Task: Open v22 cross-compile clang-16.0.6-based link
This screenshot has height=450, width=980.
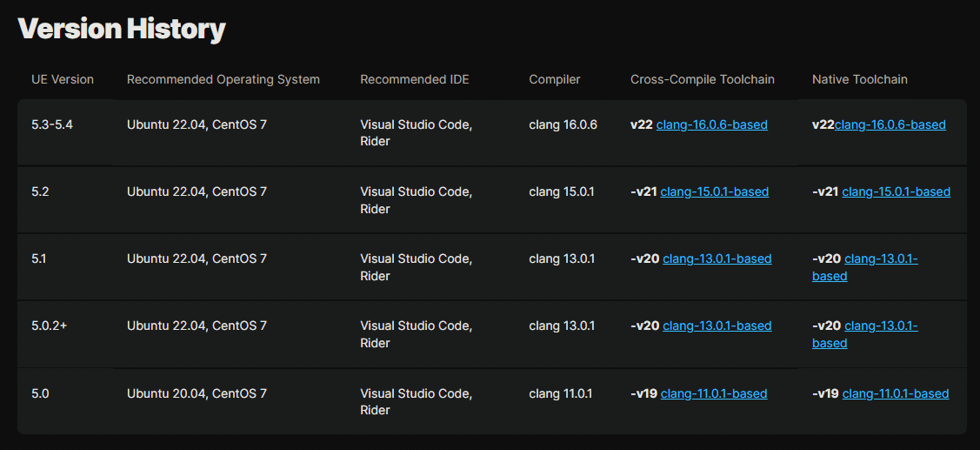Action: pos(712,124)
